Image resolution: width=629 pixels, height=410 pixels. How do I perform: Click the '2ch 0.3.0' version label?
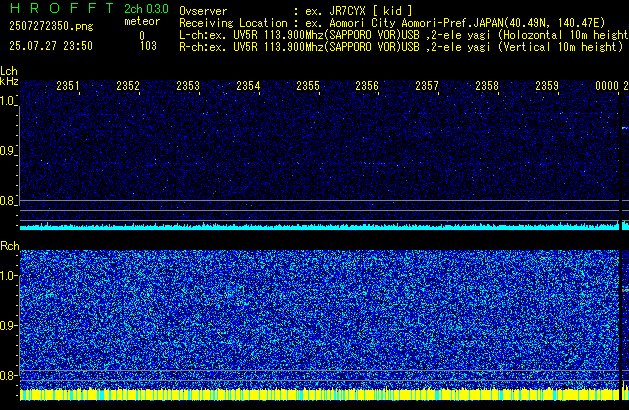[x=146, y=9]
